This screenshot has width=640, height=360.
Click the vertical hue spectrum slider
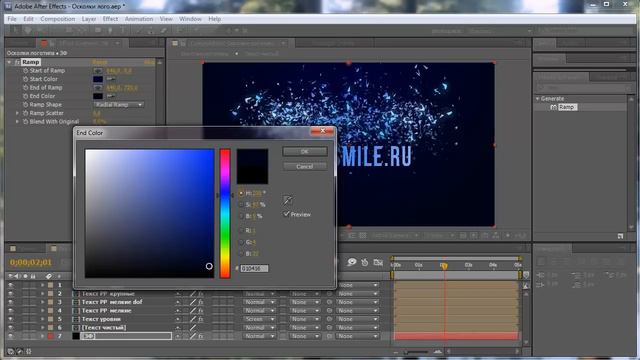225,213
